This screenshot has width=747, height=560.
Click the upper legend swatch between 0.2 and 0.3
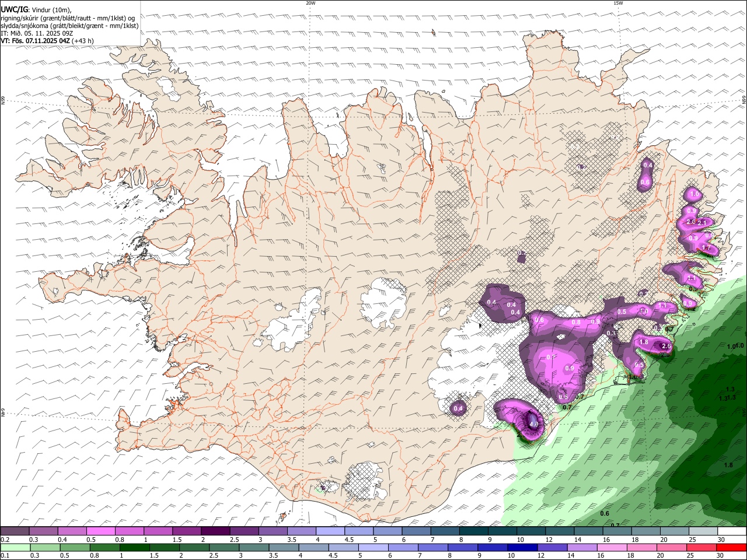pyautogui.click(x=15, y=531)
